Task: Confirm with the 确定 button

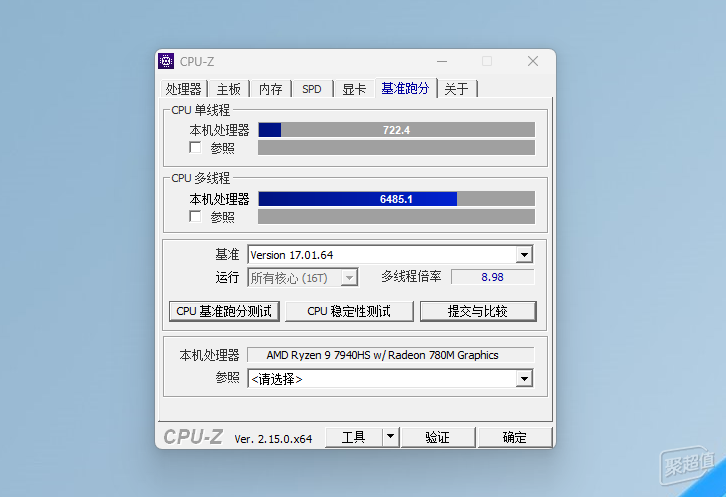Action: 515,437
